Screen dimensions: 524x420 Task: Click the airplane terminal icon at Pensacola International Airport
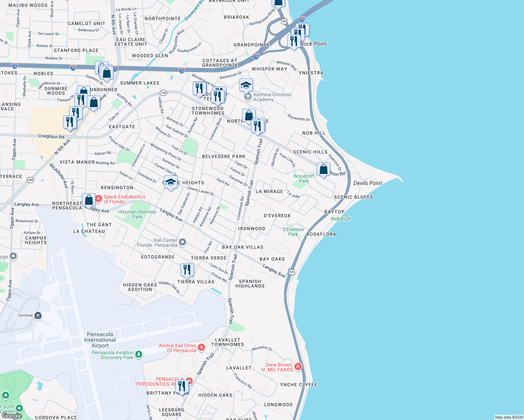point(38,315)
